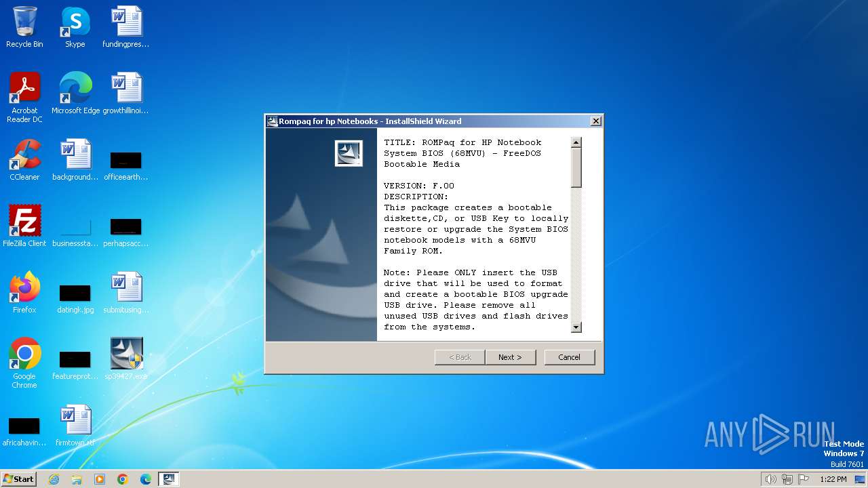The width and height of the screenshot is (868, 488).
Task: Open the volume control tray icon
Action: (770, 479)
